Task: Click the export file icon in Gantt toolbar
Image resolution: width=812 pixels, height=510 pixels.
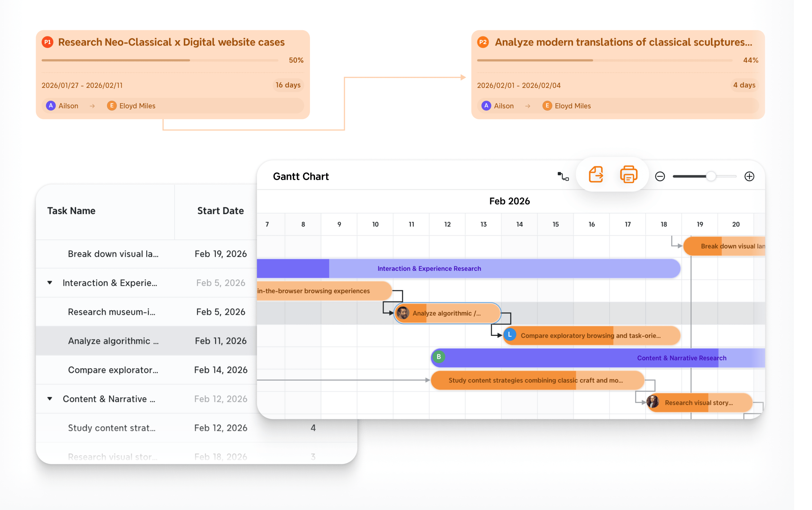Action: [596, 175]
